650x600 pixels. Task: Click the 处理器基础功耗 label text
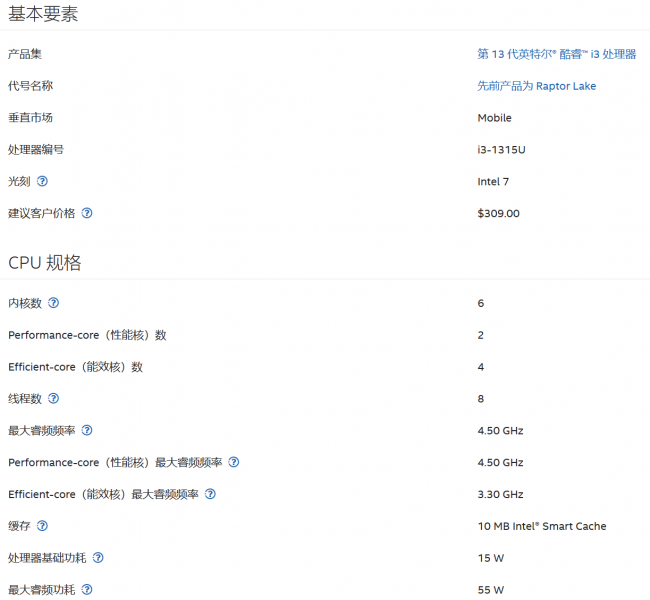[x=47, y=558]
